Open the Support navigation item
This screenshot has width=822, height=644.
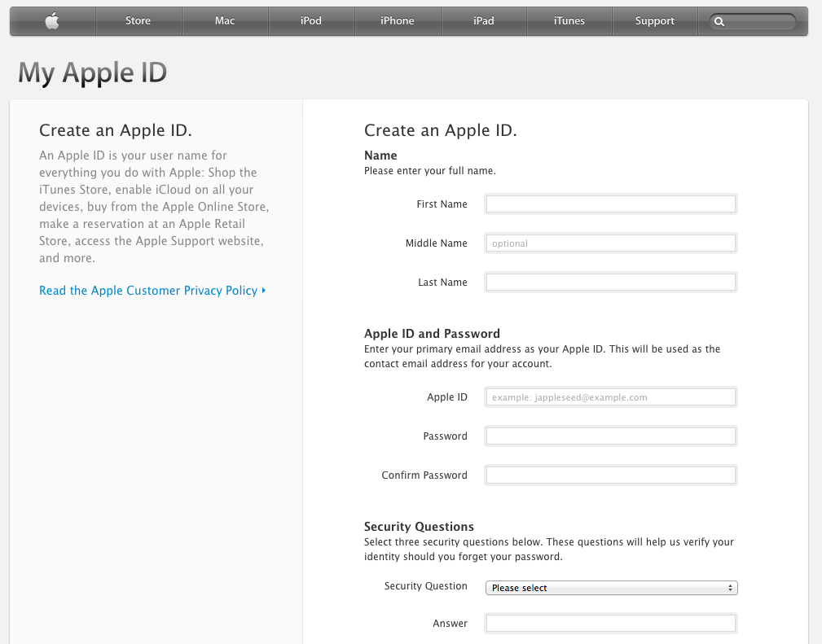655,21
